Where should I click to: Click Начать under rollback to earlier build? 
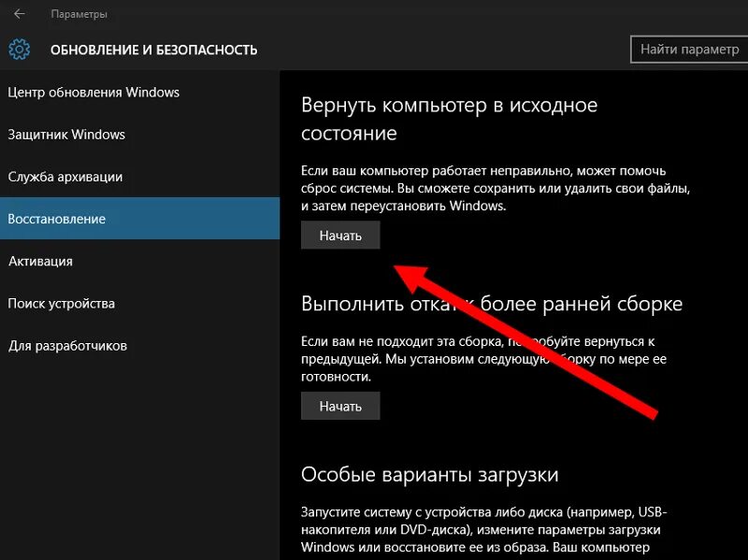pyautogui.click(x=339, y=405)
